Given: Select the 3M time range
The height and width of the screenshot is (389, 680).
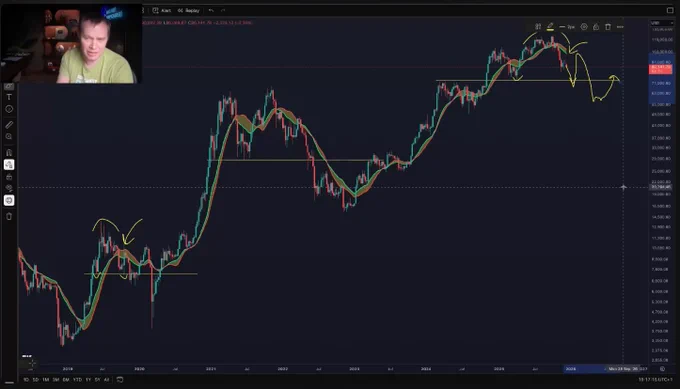Looking at the screenshot, I should click(56, 380).
